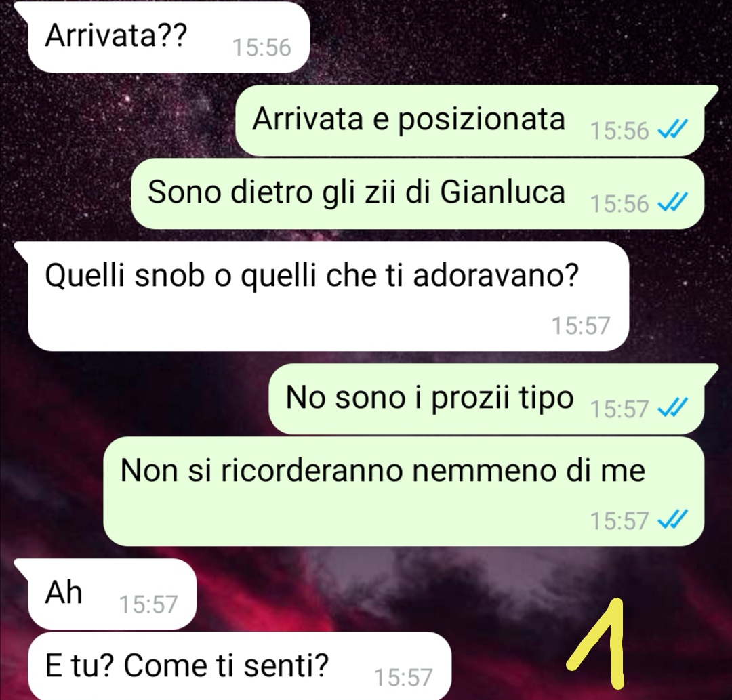Image resolution: width=732 pixels, height=700 pixels.
Task: Select the 'Arrivata e posizionata' message
Action: pyautogui.click(x=469, y=121)
